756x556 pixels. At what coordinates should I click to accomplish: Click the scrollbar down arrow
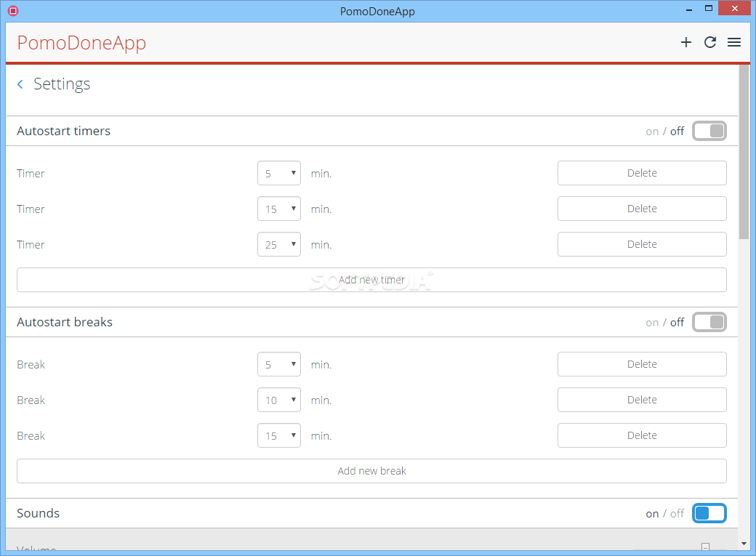coord(744,544)
